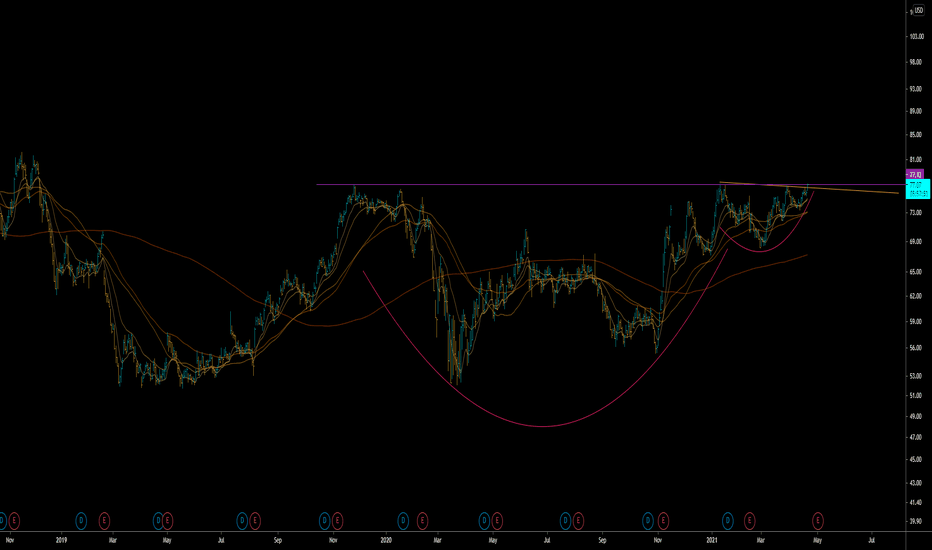Click the earnings marker above Nov 2018
The image size is (932, 550).
click(14, 521)
